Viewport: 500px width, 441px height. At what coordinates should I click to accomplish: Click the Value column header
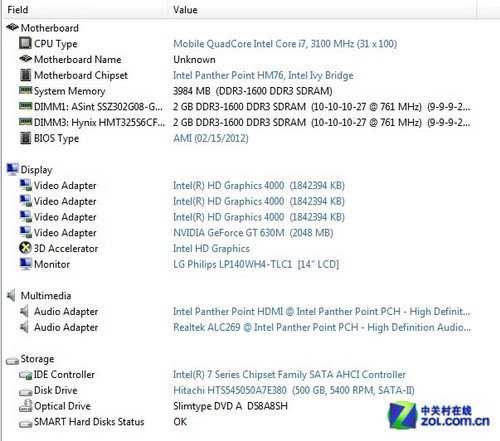tap(185, 10)
